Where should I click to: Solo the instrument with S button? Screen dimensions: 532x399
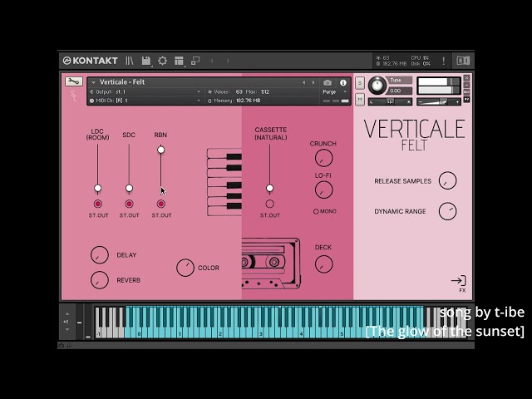(360, 83)
